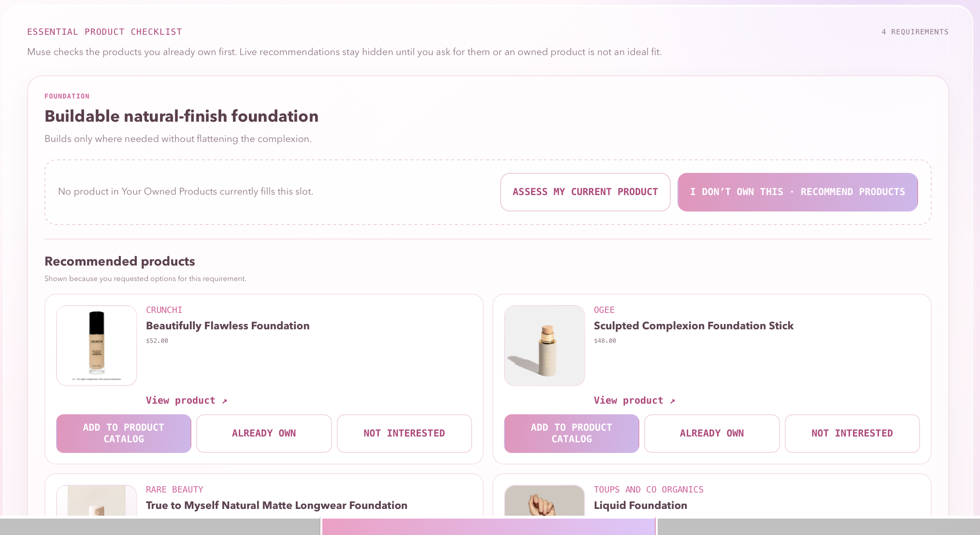This screenshot has height=535, width=980.
Task: Open Crunchi View product link
Action: point(187,400)
